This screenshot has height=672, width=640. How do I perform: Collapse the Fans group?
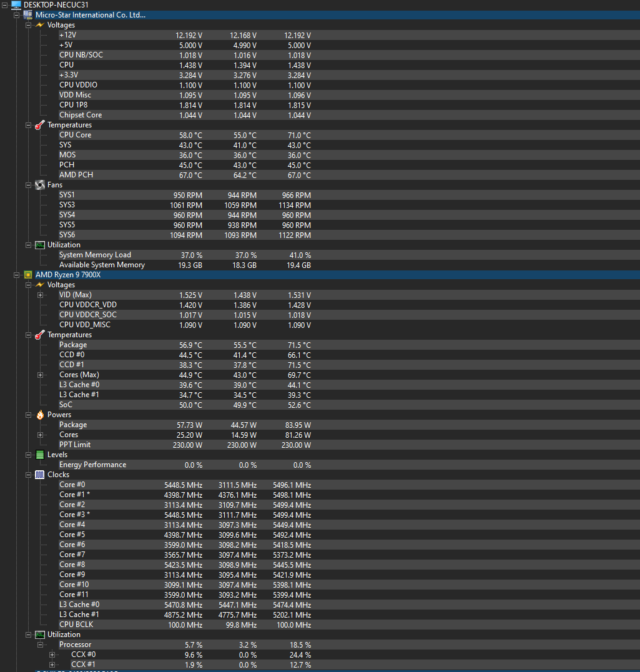coord(28,185)
